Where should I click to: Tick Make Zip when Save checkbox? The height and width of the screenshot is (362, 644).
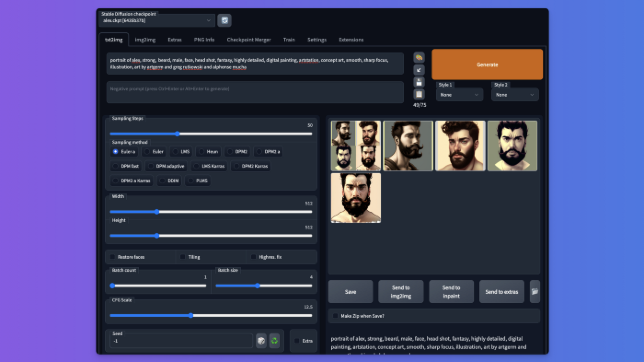[x=335, y=316]
